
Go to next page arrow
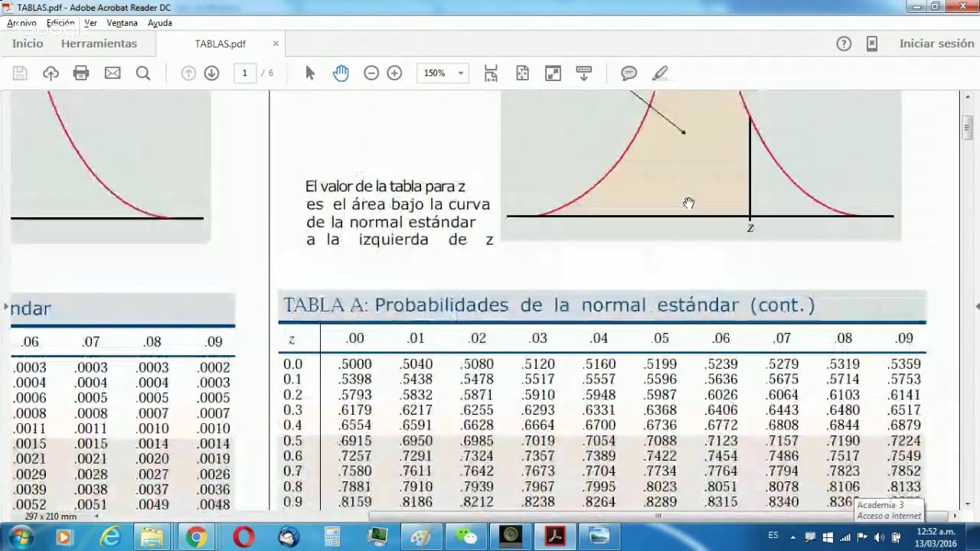pos(212,73)
